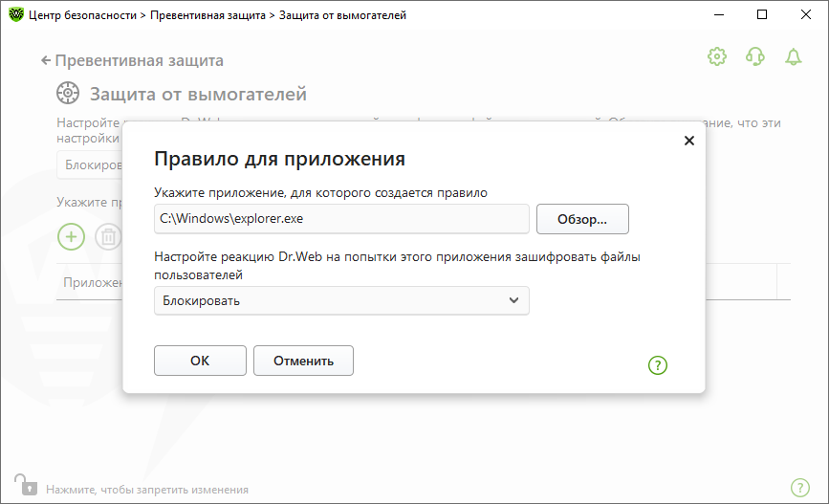Maximize the Dr.Web window
Screen dimensions: 829x504
pos(761,15)
